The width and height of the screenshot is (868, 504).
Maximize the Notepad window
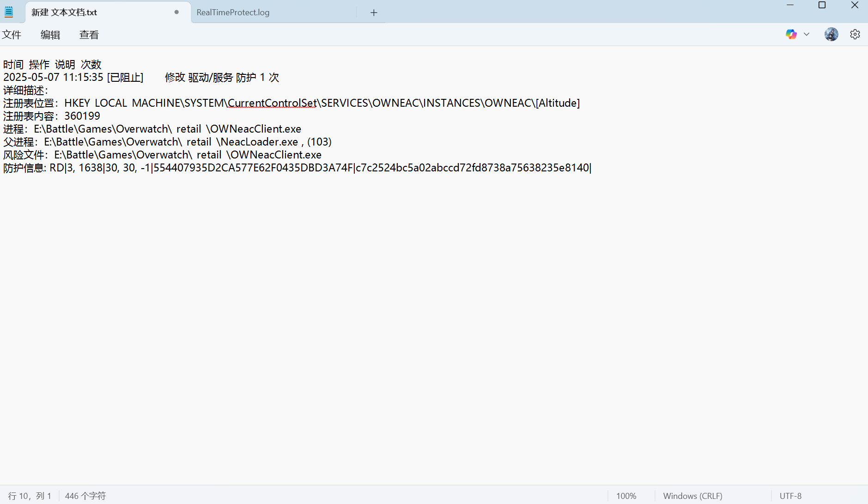pos(822,5)
